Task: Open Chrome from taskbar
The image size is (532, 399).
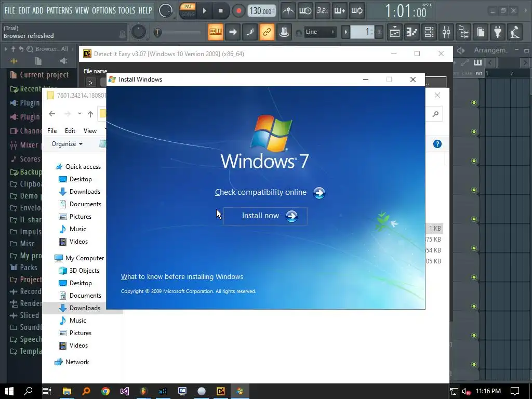Action: (105, 391)
